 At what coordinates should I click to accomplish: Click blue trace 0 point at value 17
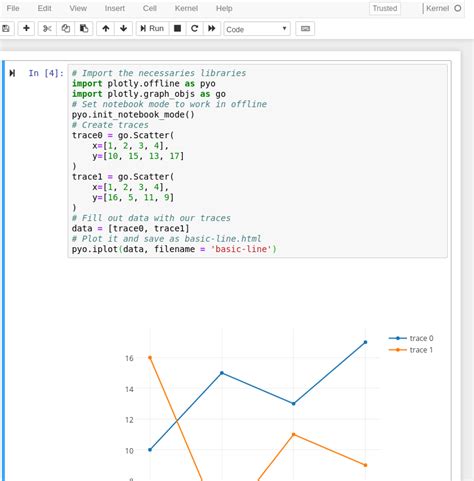tap(365, 342)
